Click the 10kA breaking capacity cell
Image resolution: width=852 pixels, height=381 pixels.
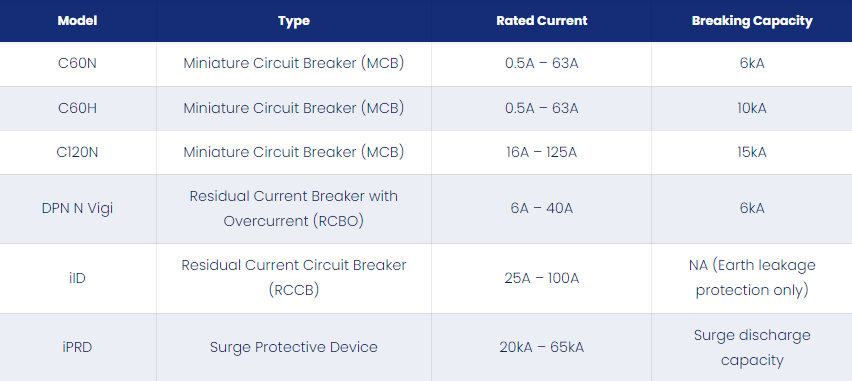752,109
